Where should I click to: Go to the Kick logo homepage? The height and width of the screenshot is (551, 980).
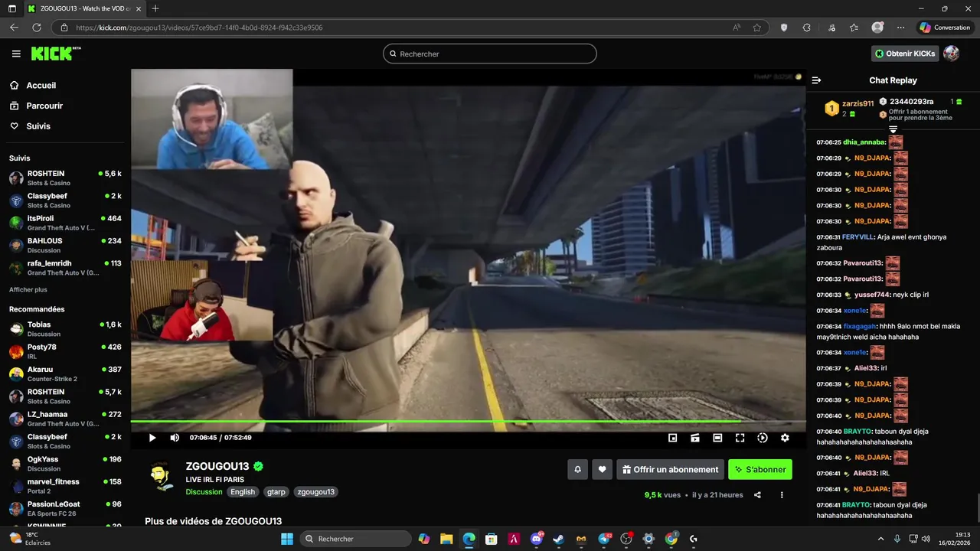(56, 54)
